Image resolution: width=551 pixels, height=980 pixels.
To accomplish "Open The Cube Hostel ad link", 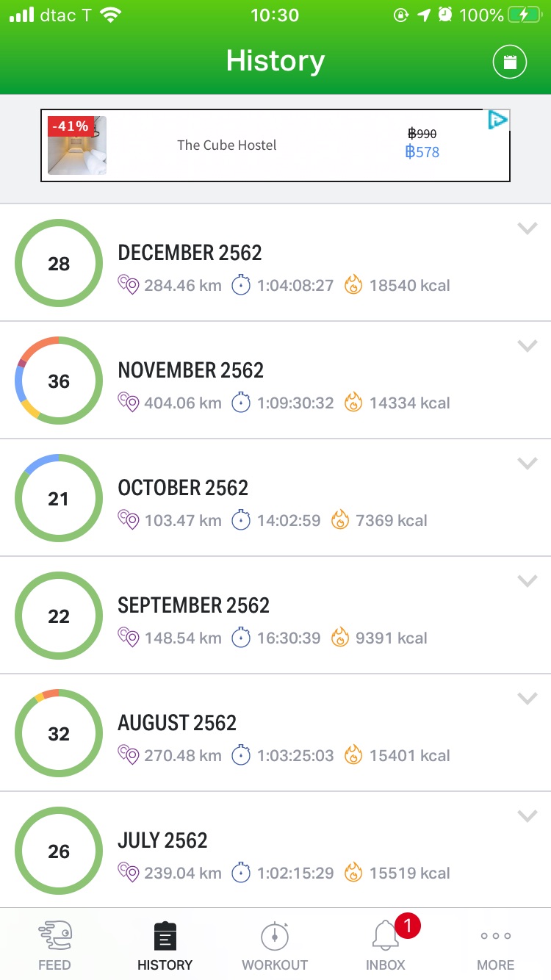I will tap(227, 145).
